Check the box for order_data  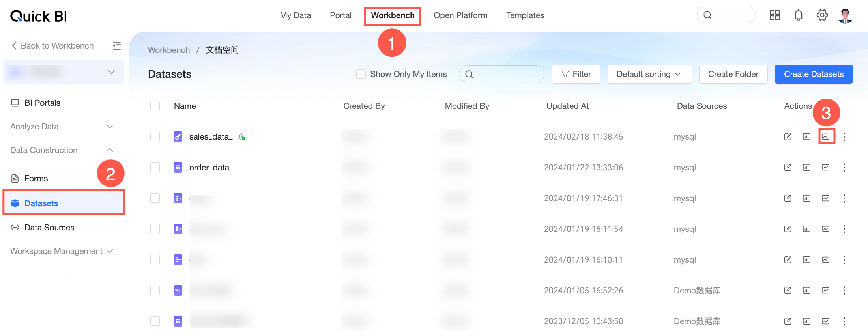click(x=155, y=168)
